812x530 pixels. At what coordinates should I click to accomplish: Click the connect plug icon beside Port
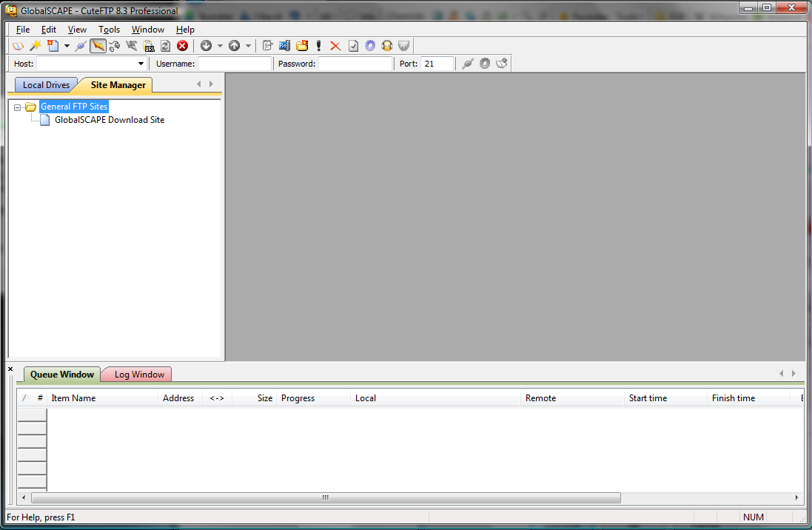point(468,64)
